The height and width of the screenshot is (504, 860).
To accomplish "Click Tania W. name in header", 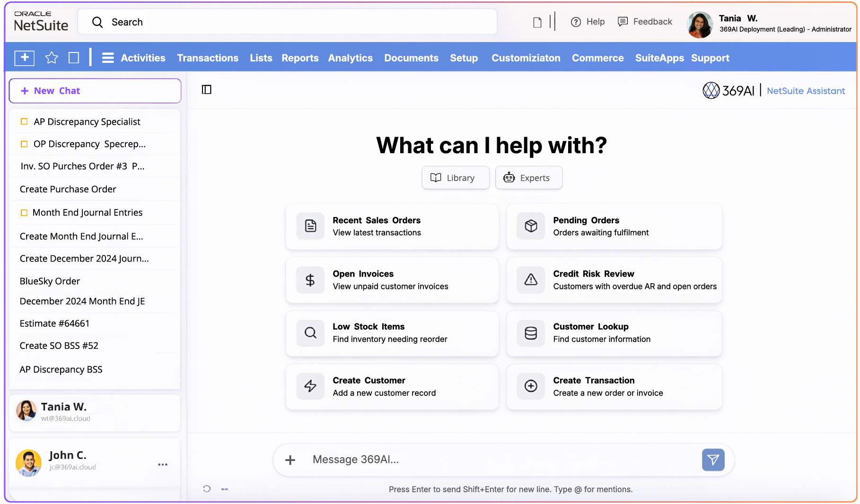I will [x=738, y=18].
